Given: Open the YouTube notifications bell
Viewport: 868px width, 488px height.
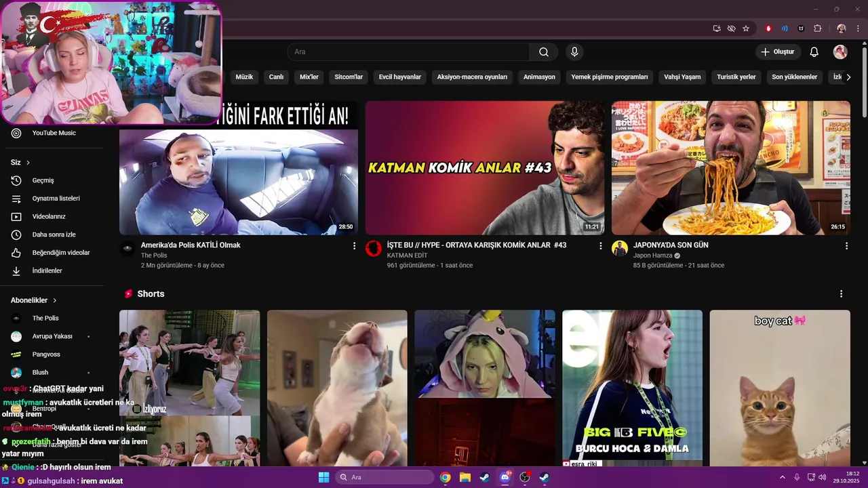Looking at the screenshot, I should coord(814,52).
